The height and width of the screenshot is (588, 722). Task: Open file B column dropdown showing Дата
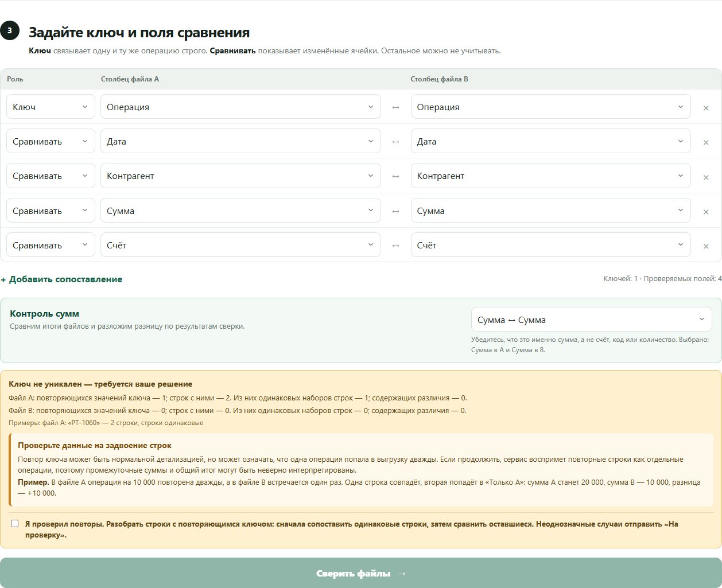pyautogui.click(x=550, y=141)
